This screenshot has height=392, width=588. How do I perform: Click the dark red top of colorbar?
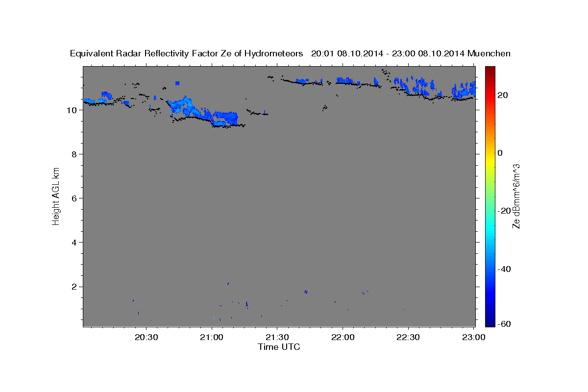tap(490, 70)
